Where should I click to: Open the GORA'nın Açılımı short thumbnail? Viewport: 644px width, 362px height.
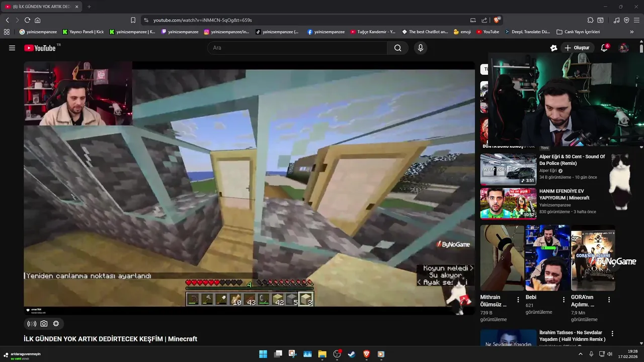pos(593,258)
